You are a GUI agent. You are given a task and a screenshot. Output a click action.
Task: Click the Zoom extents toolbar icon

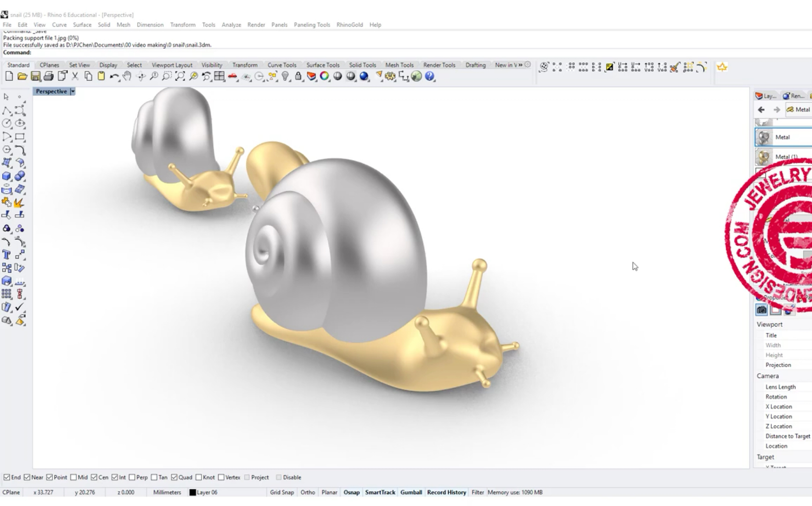tap(180, 76)
